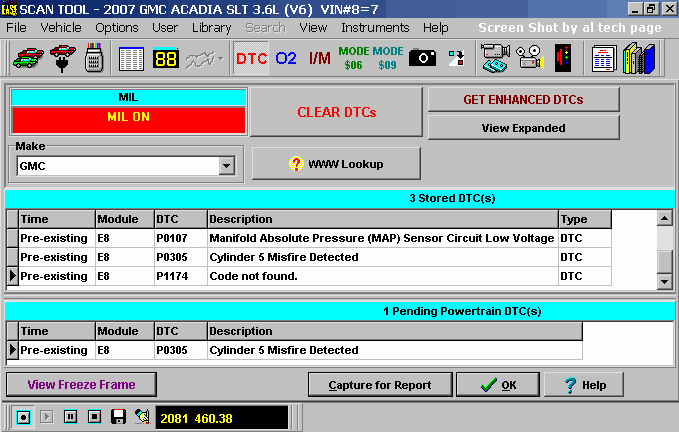Screen dimensions: 679x432
Task: Click the books library icon in toolbar
Action: (639, 58)
